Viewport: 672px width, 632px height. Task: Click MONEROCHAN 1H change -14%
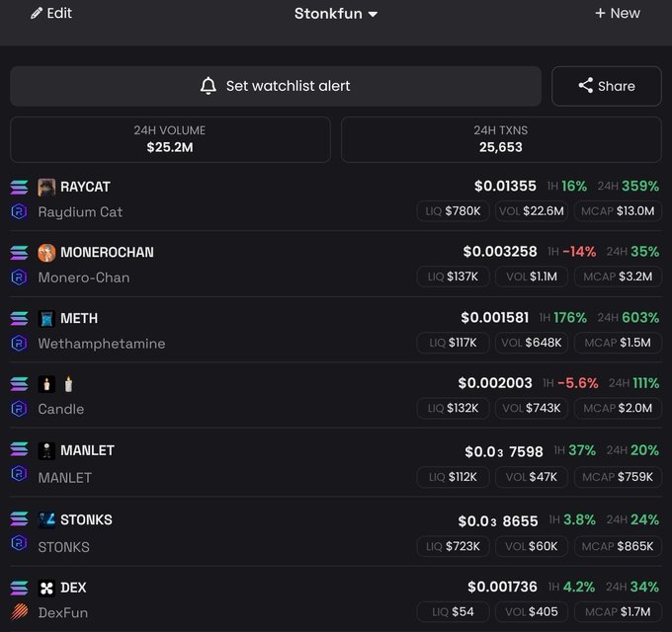pyautogui.click(x=572, y=252)
